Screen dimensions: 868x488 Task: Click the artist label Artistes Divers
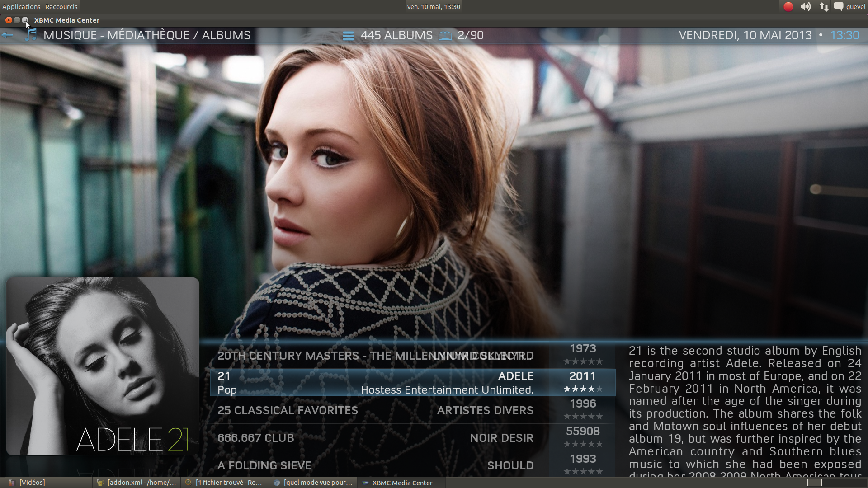pyautogui.click(x=485, y=410)
